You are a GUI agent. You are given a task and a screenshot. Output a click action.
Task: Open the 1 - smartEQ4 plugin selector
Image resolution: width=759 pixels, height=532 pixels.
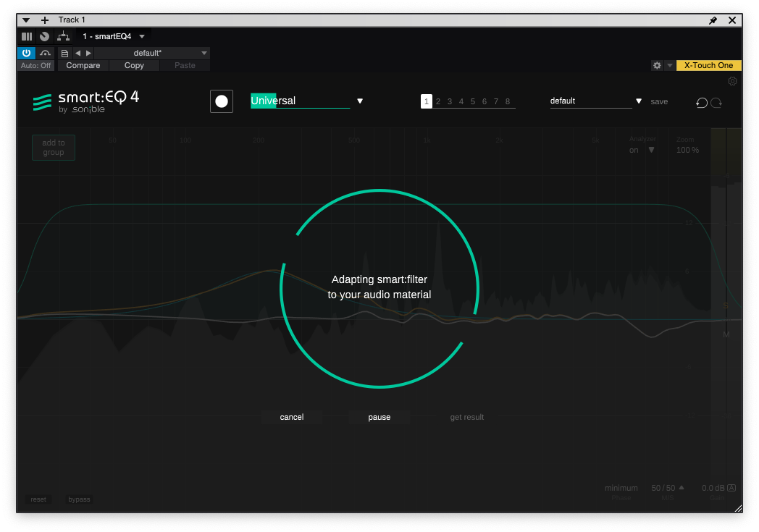tap(114, 36)
